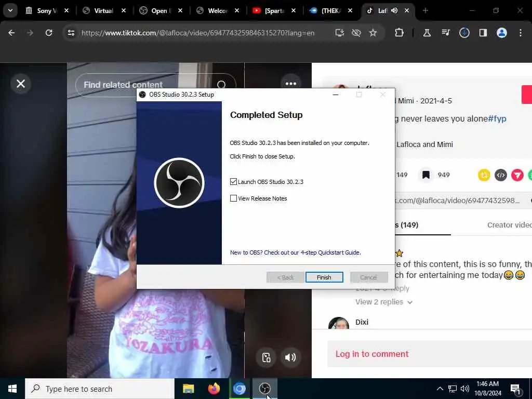Open the browser extensions puzzle icon
The height and width of the screenshot is (399, 532).
pos(400,33)
